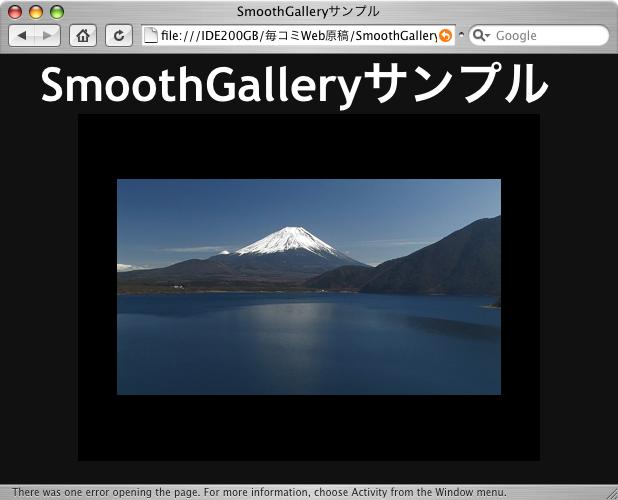
Task: Focus the file:///IDE200GB address field
Action: point(298,35)
